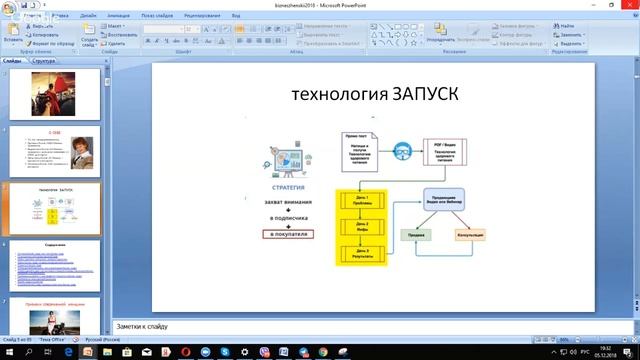This screenshot has width=640, height=360.
Task: Increase font size
Action: (x=206, y=29)
